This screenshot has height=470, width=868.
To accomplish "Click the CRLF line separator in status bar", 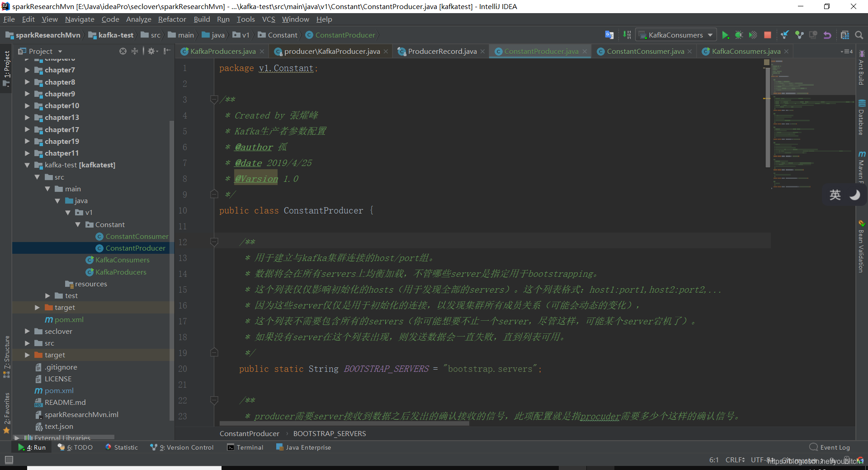I will tap(735, 460).
